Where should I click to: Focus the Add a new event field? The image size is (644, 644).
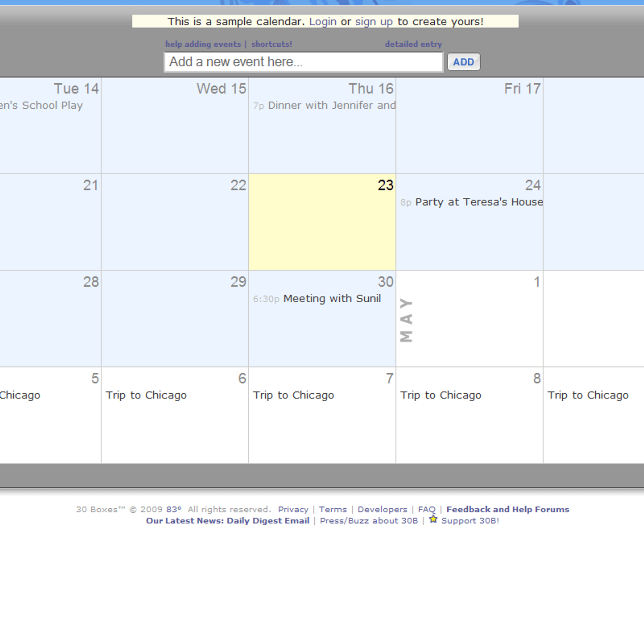point(303,62)
